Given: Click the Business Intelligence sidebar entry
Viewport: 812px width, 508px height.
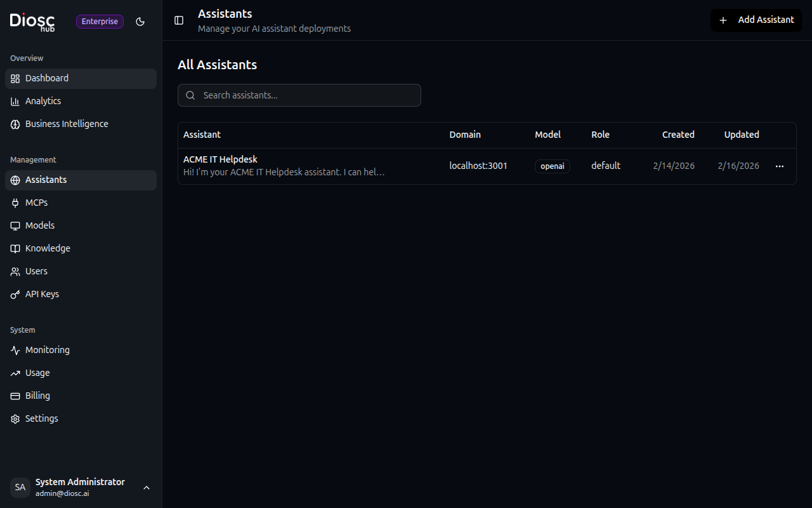Looking at the screenshot, I should tap(66, 123).
